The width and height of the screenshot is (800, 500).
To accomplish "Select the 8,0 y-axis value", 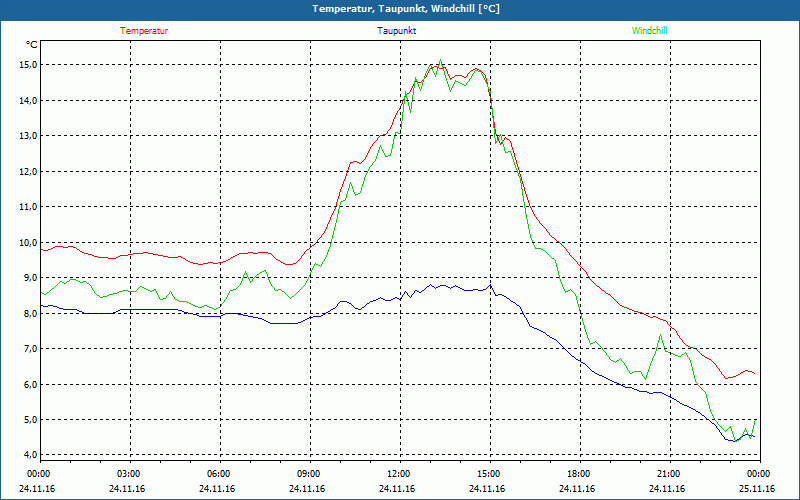I will [x=31, y=313].
